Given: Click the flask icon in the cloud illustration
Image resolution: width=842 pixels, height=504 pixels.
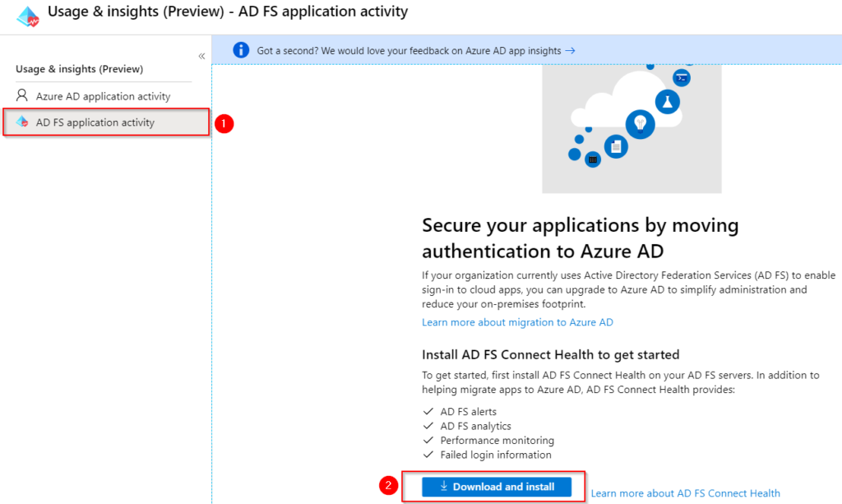Looking at the screenshot, I should coord(668,102).
